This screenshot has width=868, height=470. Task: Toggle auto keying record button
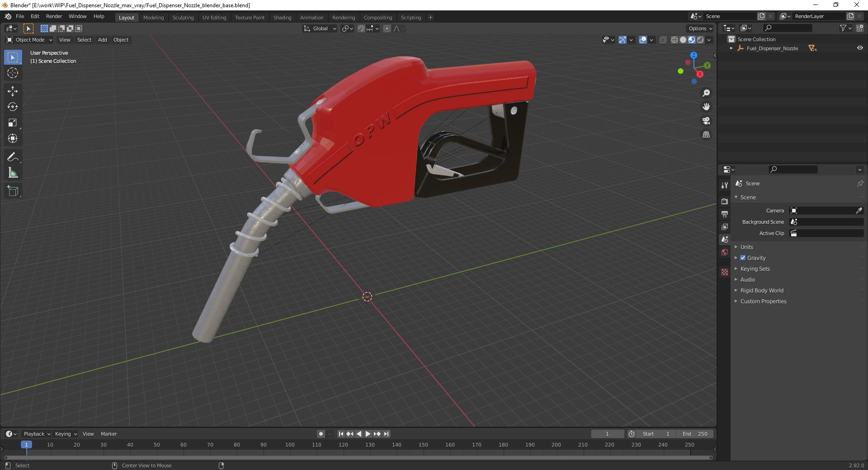point(321,434)
